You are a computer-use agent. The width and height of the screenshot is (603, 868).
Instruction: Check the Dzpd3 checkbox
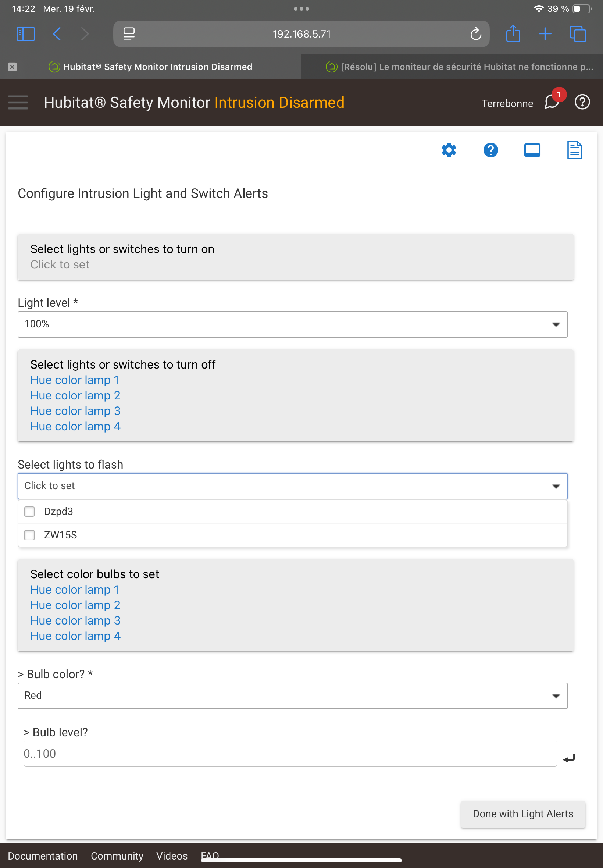click(29, 511)
